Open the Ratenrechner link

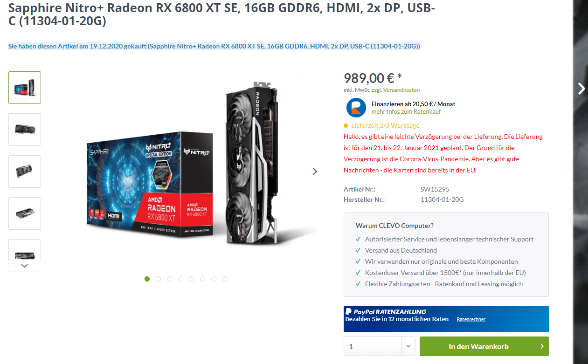coord(471,320)
